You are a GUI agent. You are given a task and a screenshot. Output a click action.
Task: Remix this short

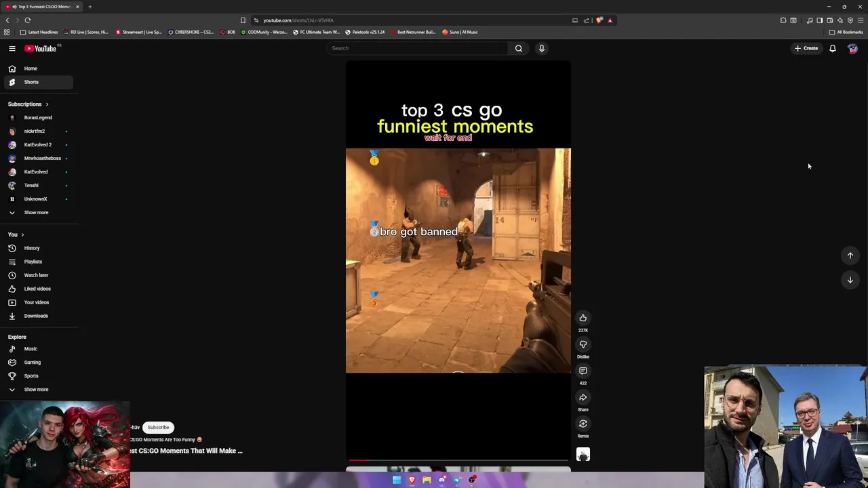pos(583,424)
